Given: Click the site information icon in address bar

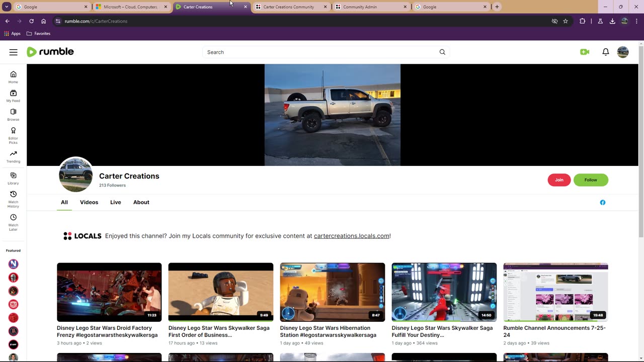Looking at the screenshot, I should tap(58, 21).
